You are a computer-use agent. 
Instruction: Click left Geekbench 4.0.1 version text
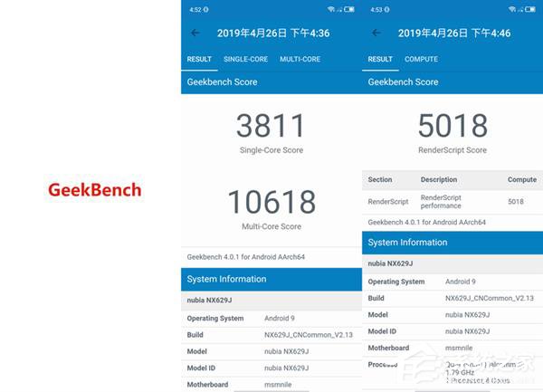246,257
